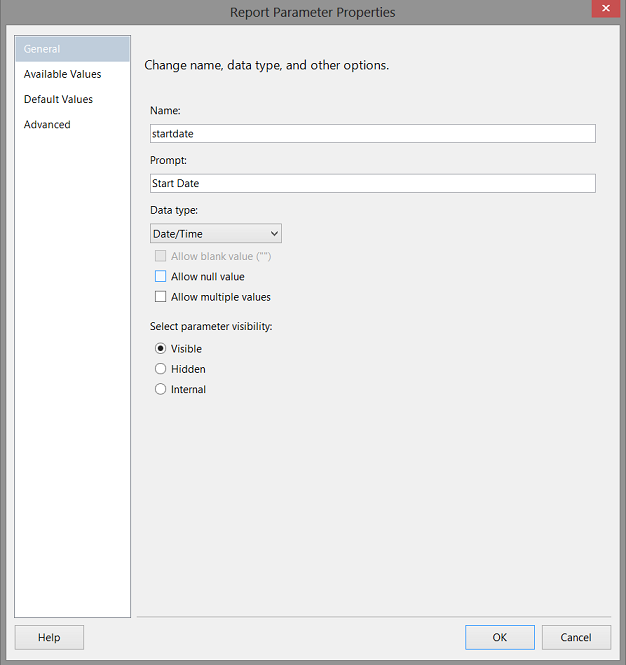Screen dimensions: 626x665
Task: Click the 'Data type:' label
Action: (x=174, y=210)
